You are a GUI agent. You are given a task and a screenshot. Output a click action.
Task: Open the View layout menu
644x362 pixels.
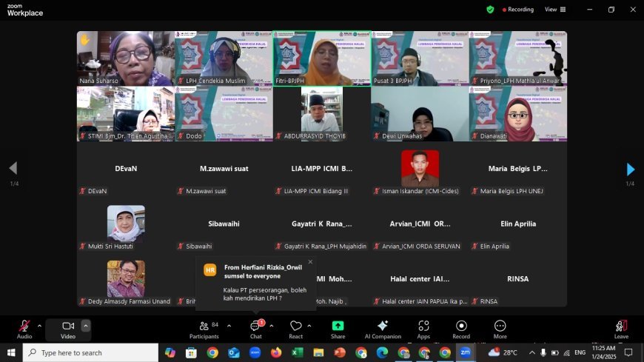click(x=555, y=10)
